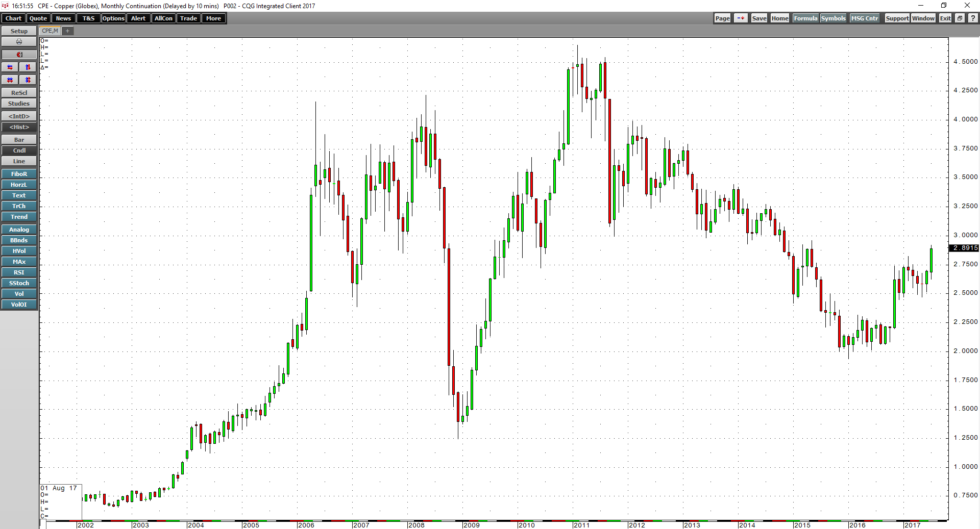
Task: Open the More menu
Action: 213,18
